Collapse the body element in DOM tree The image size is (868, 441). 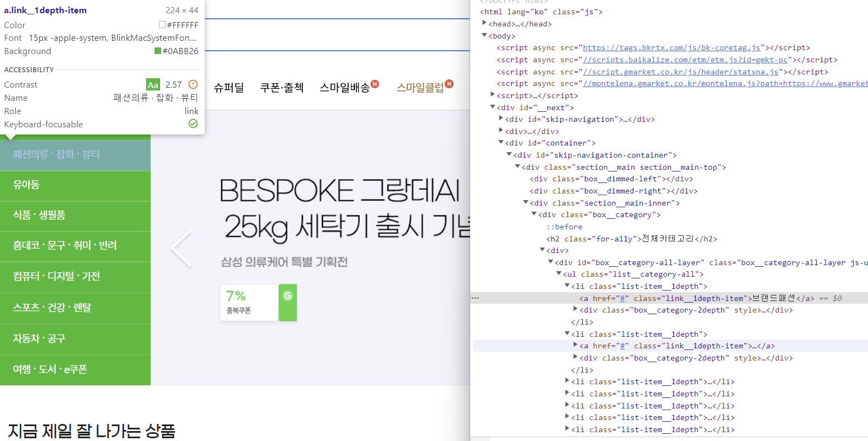(x=484, y=35)
